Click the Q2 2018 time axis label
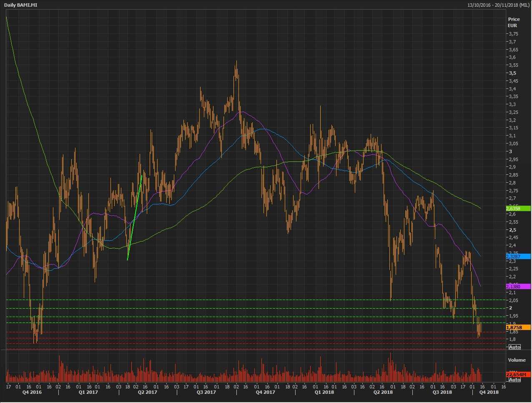The height and width of the screenshot is (403, 532). (x=383, y=392)
